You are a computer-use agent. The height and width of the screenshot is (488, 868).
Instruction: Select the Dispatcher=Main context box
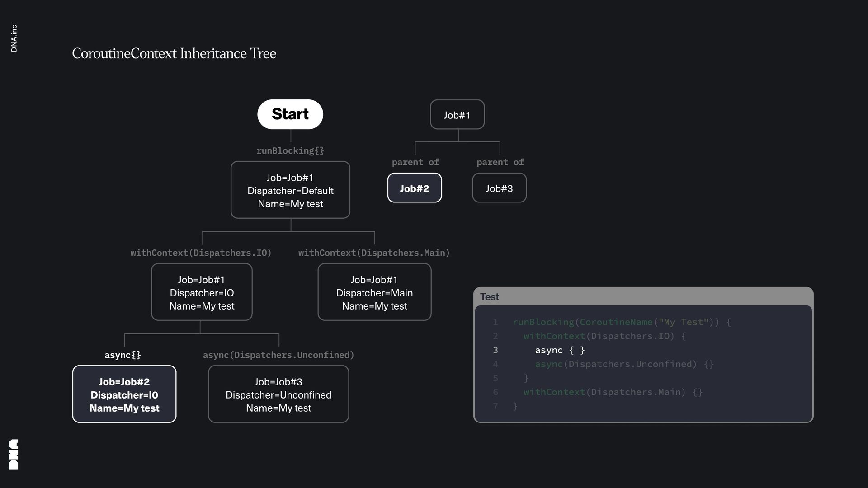[x=374, y=292]
